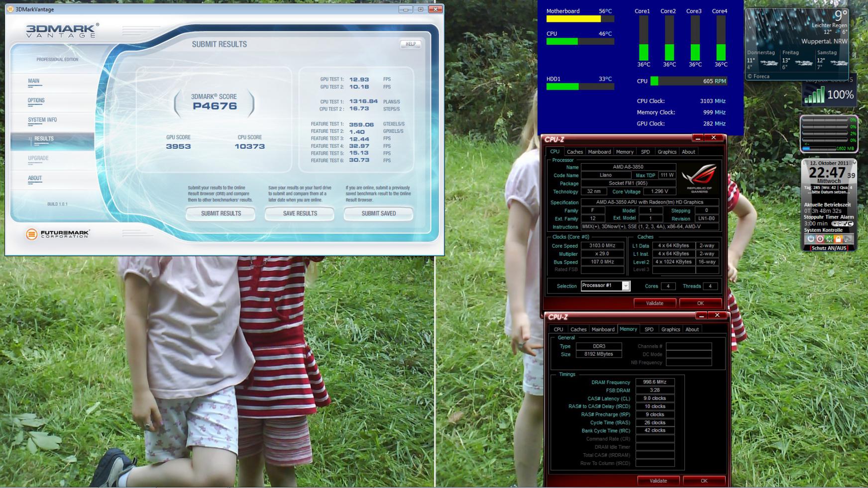Screen dimensions: 868x488
Task: Click the Samstag forecast cloud icon
Action: 839,63
